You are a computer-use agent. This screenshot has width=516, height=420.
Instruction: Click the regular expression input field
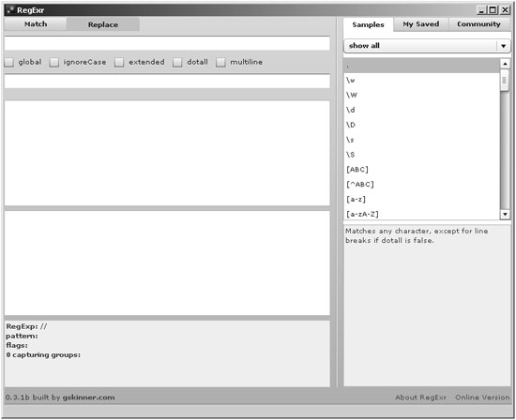pyautogui.click(x=167, y=43)
